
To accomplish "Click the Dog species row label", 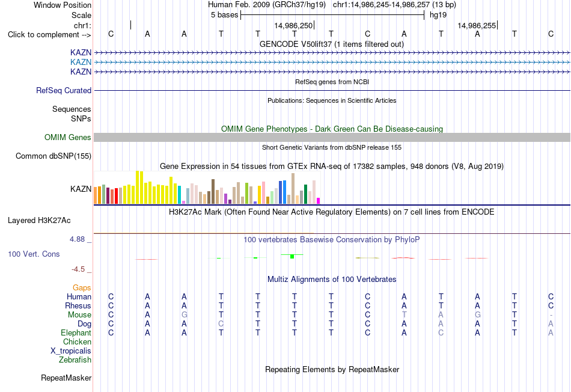I will click(85, 324).
